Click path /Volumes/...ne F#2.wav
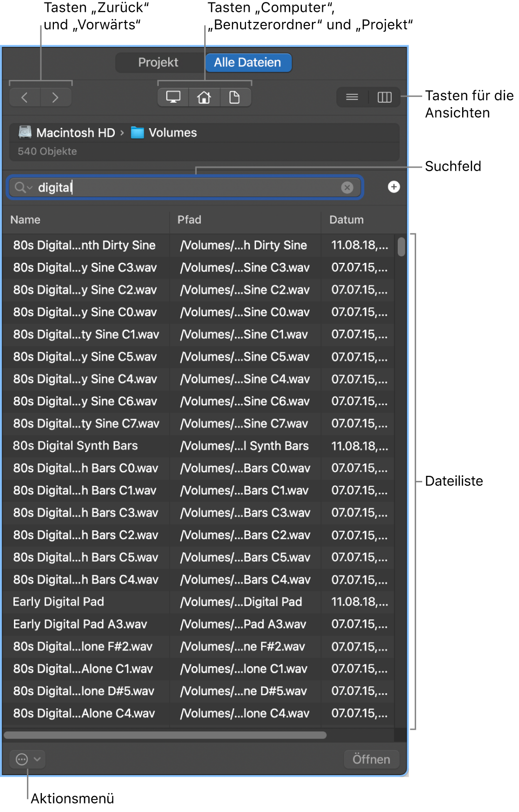 243,647
